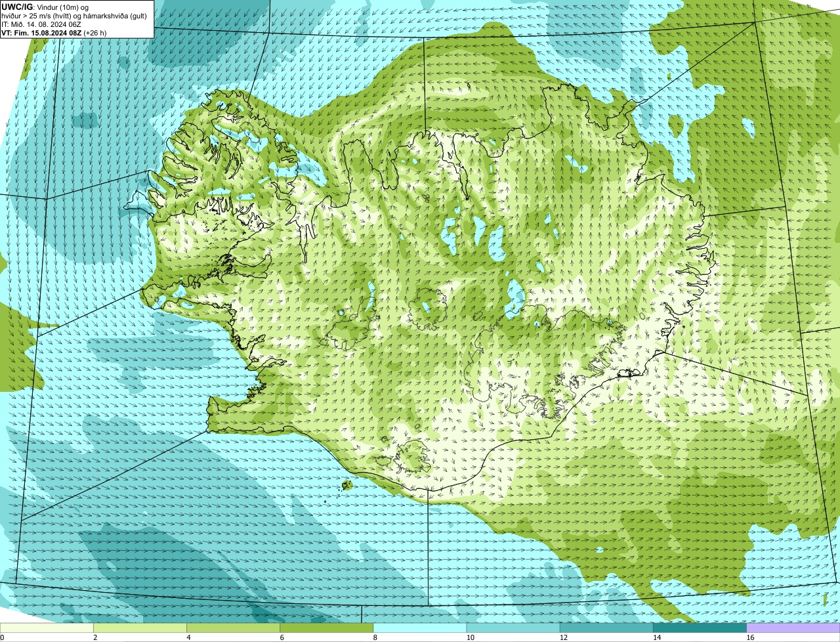
Task: Click the '4' label on the color scale
Action: (188, 637)
